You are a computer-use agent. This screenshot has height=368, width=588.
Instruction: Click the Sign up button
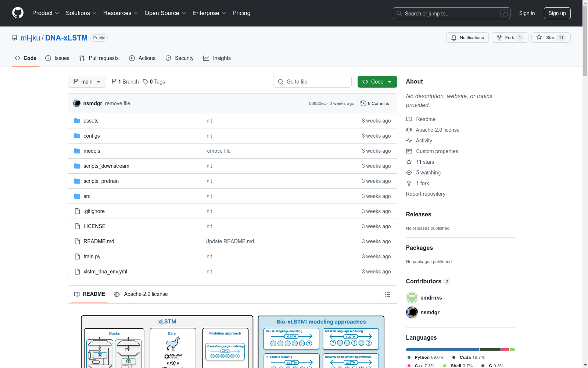click(x=557, y=13)
